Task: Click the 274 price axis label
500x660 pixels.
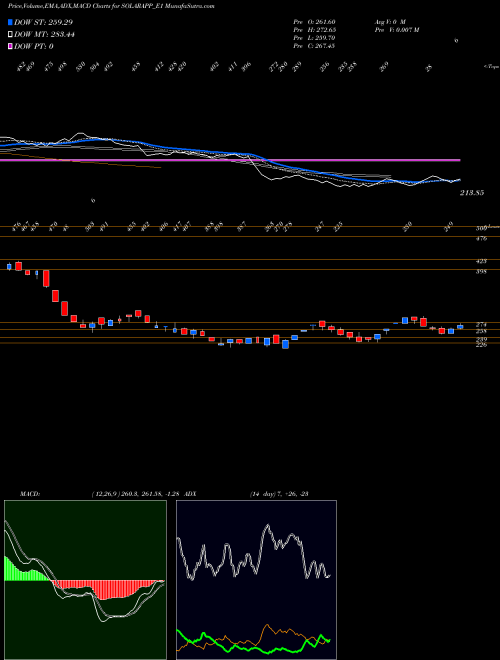Action: (x=481, y=325)
